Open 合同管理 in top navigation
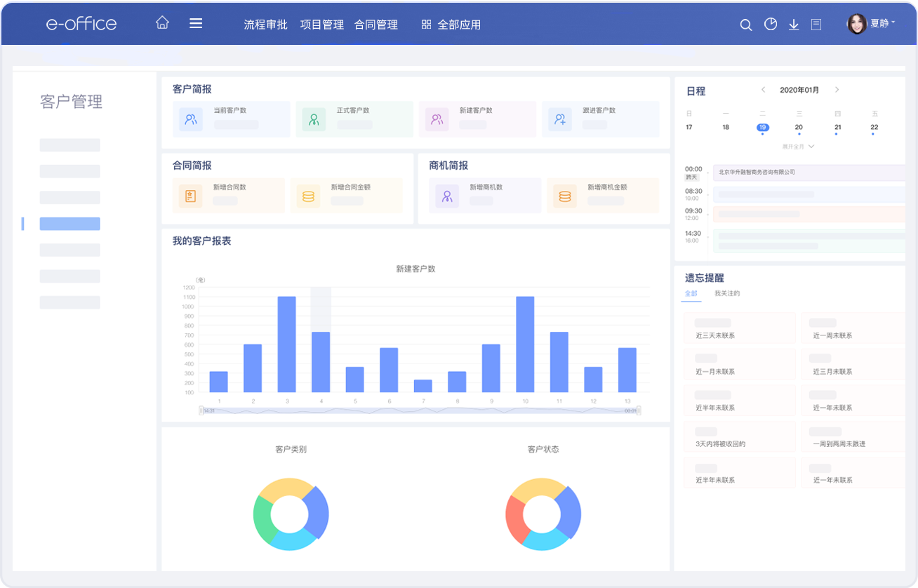 [x=375, y=25]
